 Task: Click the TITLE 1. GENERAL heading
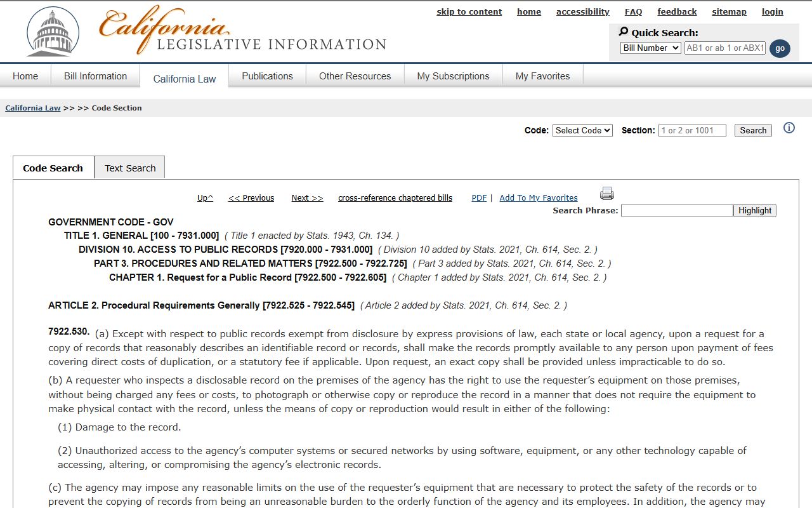(x=141, y=236)
